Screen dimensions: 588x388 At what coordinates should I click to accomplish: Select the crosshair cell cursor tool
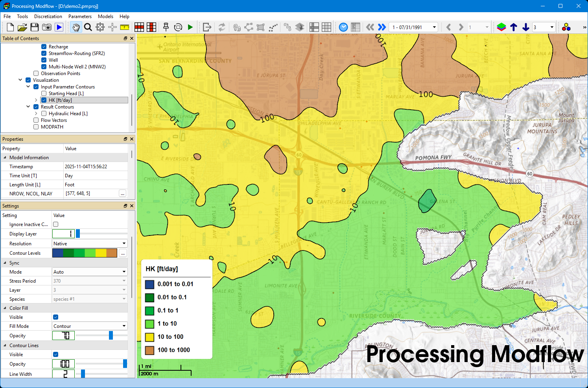coord(112,27)
